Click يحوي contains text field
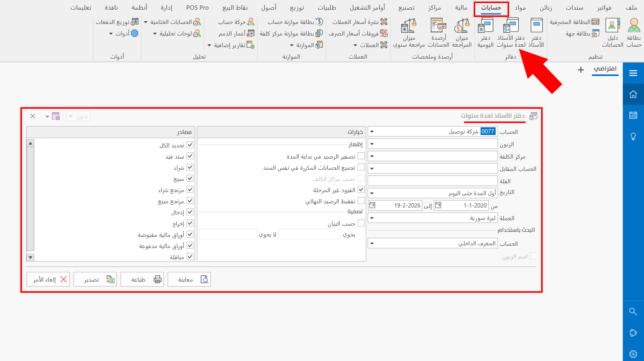The height and width of the screenshot is (361, 644). point(309,234)
